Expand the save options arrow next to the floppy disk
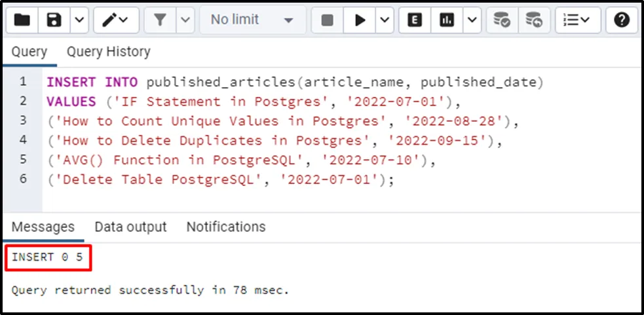The height and width of the screenshot is (315, 644). pos(79,20)
